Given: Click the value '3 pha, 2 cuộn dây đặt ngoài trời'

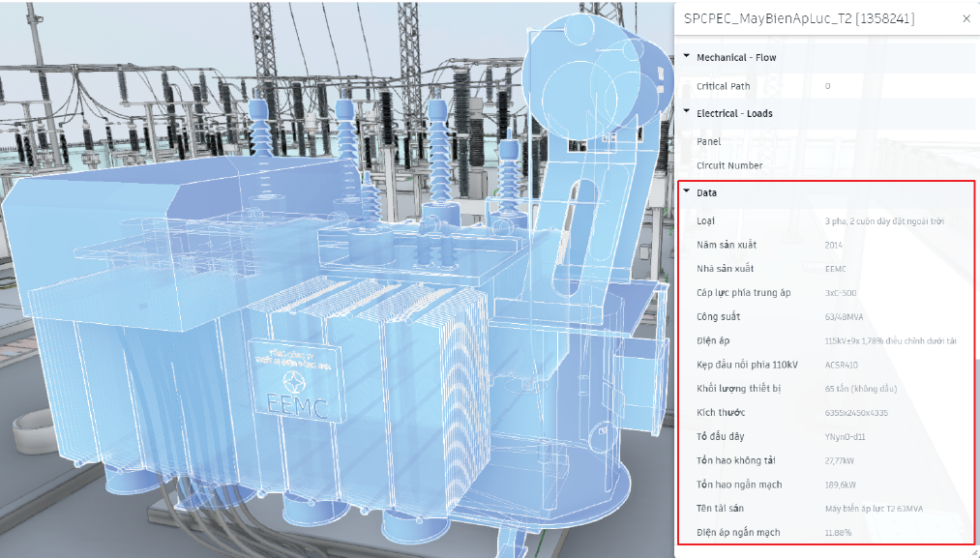Looking at the screenshot, I should tap(884, 221).
